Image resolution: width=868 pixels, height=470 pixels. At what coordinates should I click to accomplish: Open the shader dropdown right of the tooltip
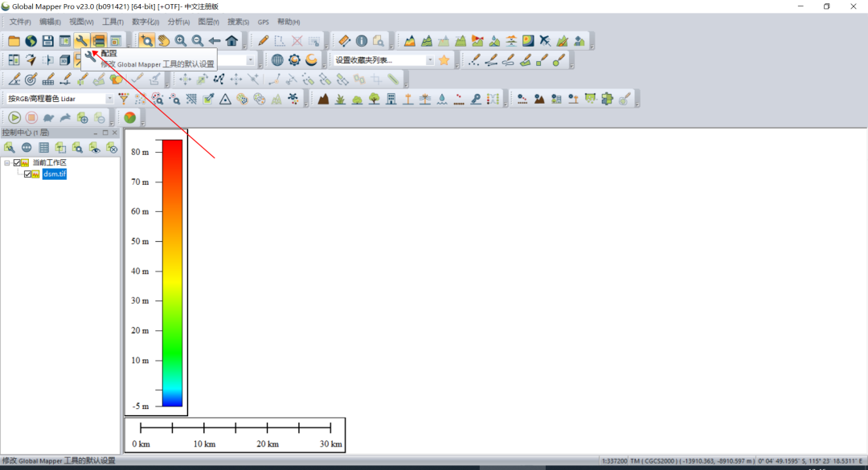click(250, 59)
